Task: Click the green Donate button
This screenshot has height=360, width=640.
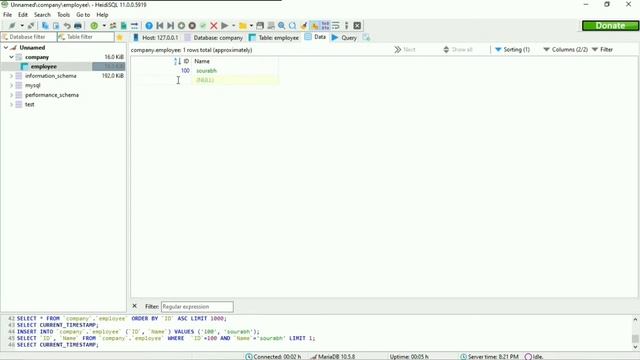Action: [x=610, y=26]
